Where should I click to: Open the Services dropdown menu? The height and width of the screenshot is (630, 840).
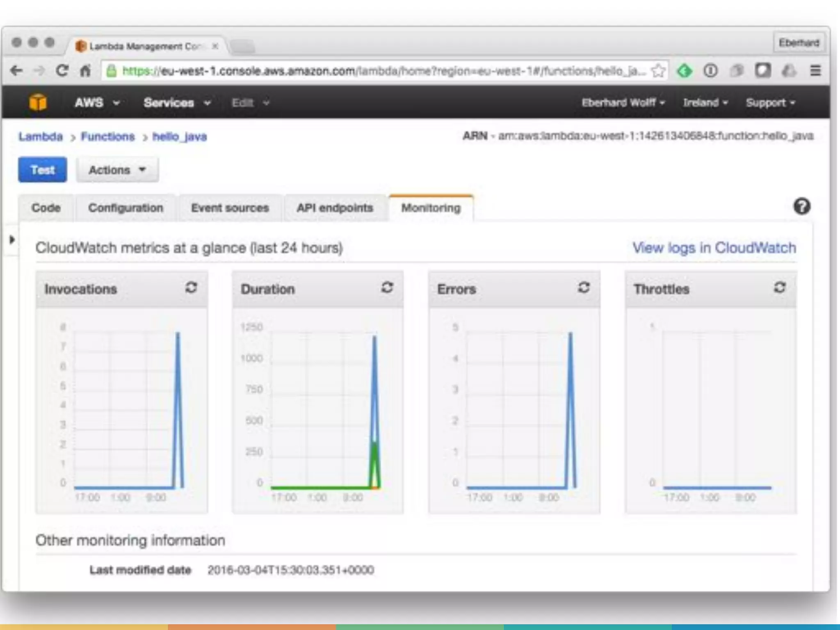pos(177,103)
